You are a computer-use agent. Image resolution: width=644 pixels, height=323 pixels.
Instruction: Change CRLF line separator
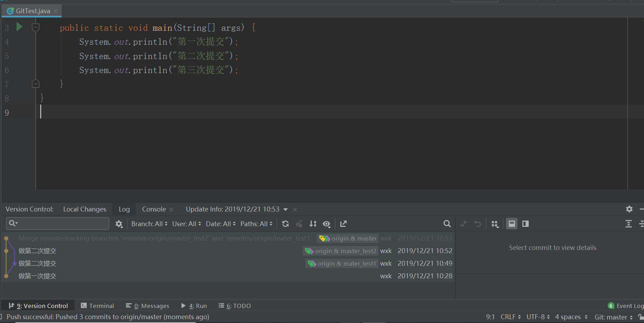[x=511, y=317]
